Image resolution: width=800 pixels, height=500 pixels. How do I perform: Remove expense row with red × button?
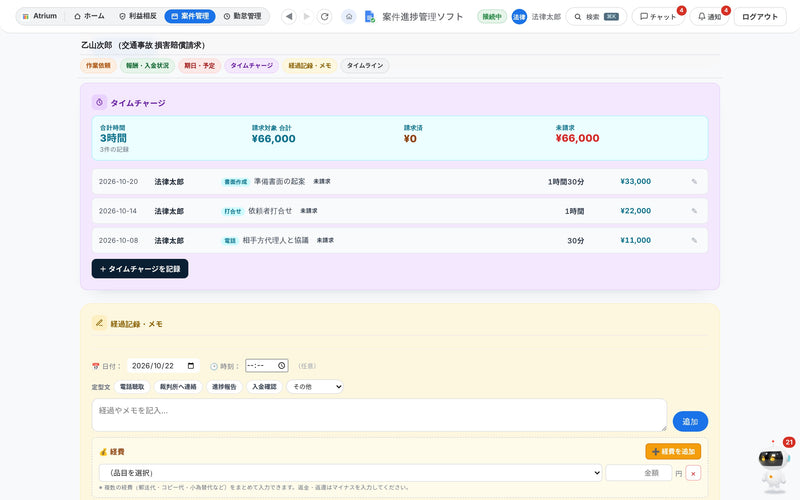693,473
